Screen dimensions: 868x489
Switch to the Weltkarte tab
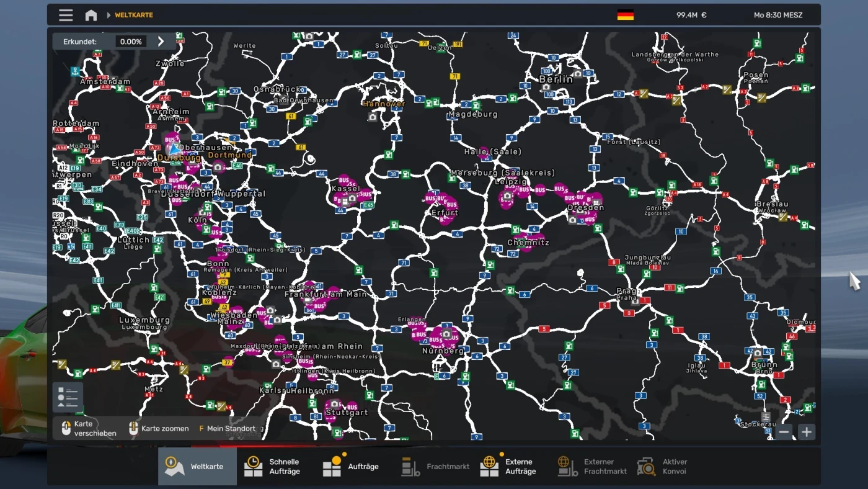coord(197,467)
